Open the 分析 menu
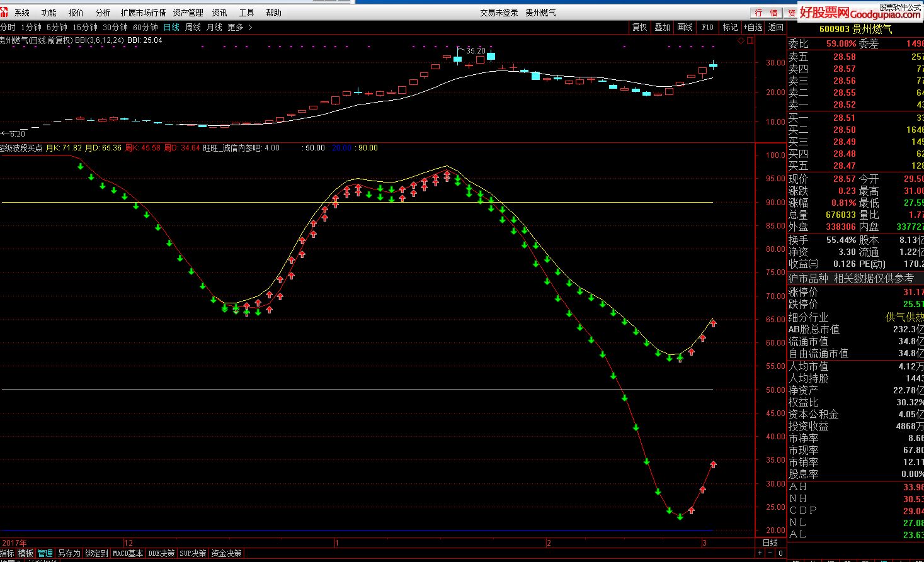Image resolution: width=924 pixels, height=562 pixels. tap(103, 13)
